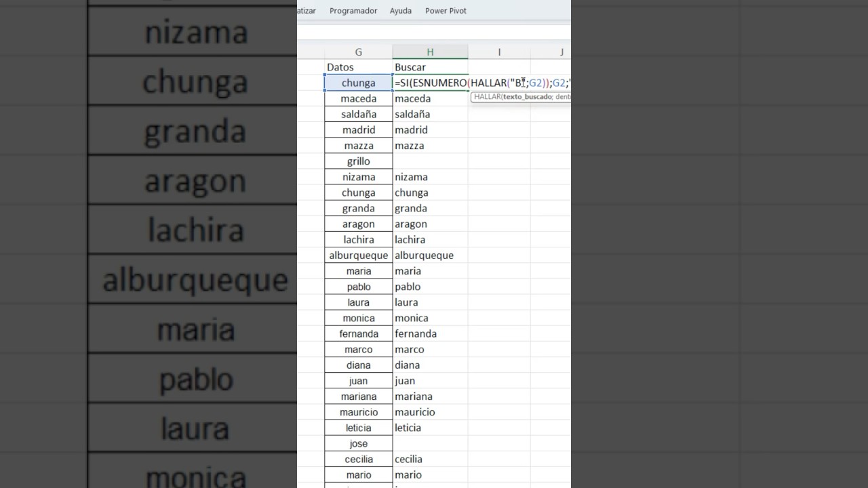Select cell 'pablo' in Datos column
Viewport: 868px width, 488px height.
pyautogui.click(x=359, y=287)
